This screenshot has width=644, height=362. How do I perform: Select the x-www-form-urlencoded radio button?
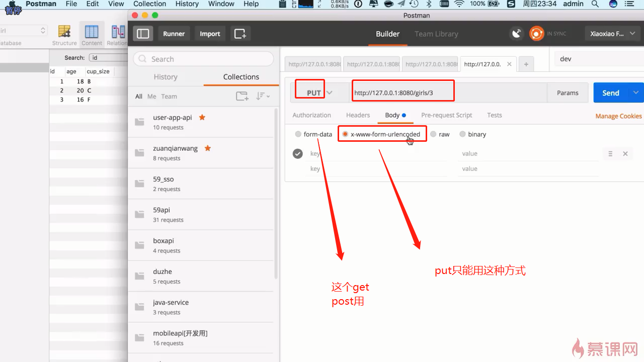tap(345, 134)
